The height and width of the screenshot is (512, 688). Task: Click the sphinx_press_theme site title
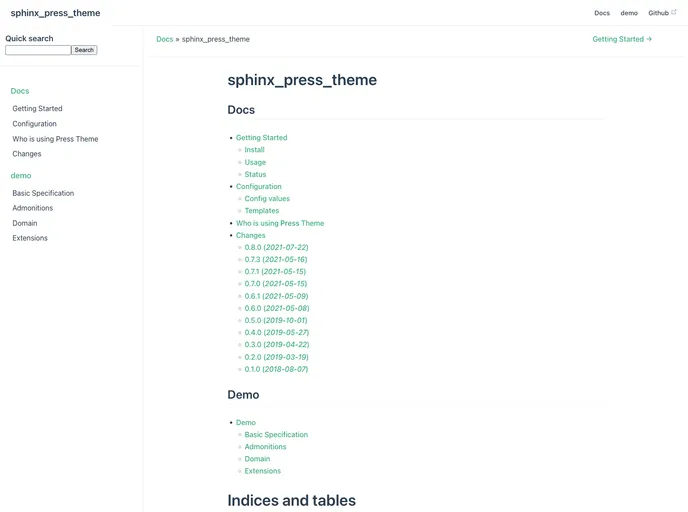[x=55, y=13]
